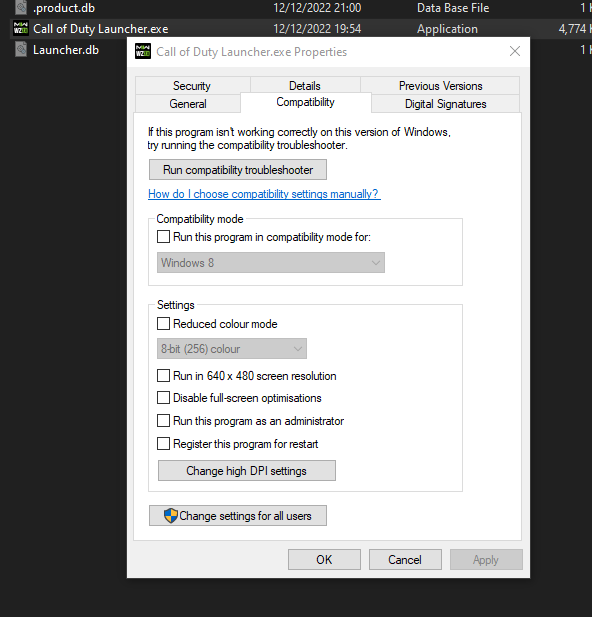Click Run compatibility troubleshooter button

click(238, 170)
